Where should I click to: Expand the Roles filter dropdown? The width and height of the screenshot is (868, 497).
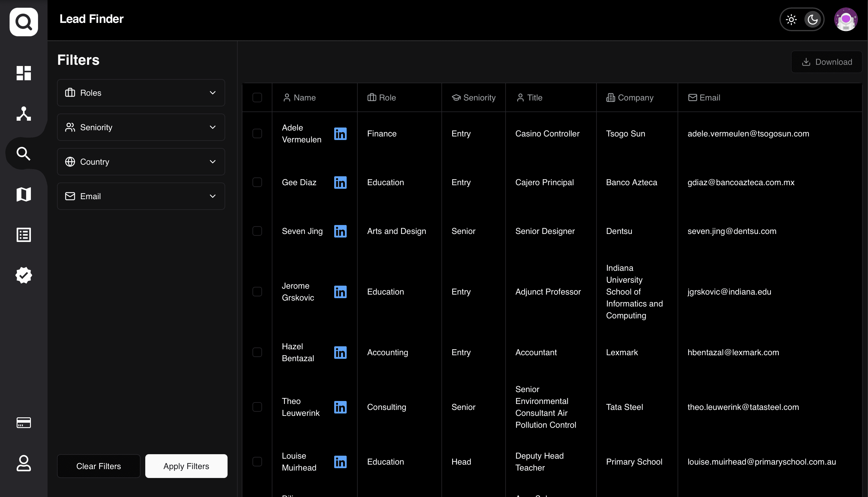(x=141, y=93)
